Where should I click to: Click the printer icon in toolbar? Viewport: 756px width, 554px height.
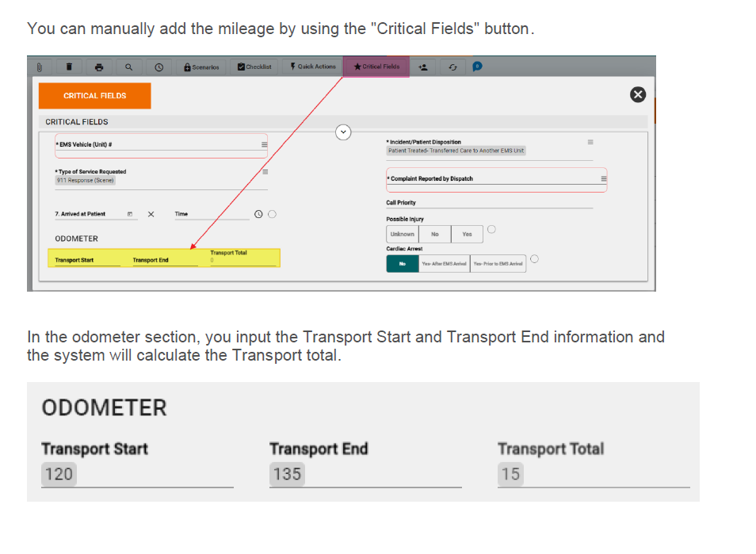coord(99,67)
